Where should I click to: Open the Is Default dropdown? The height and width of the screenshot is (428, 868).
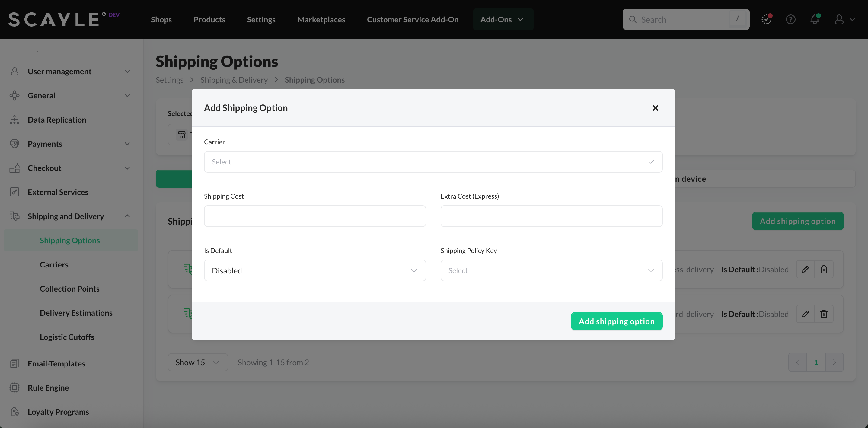point(315,271)
